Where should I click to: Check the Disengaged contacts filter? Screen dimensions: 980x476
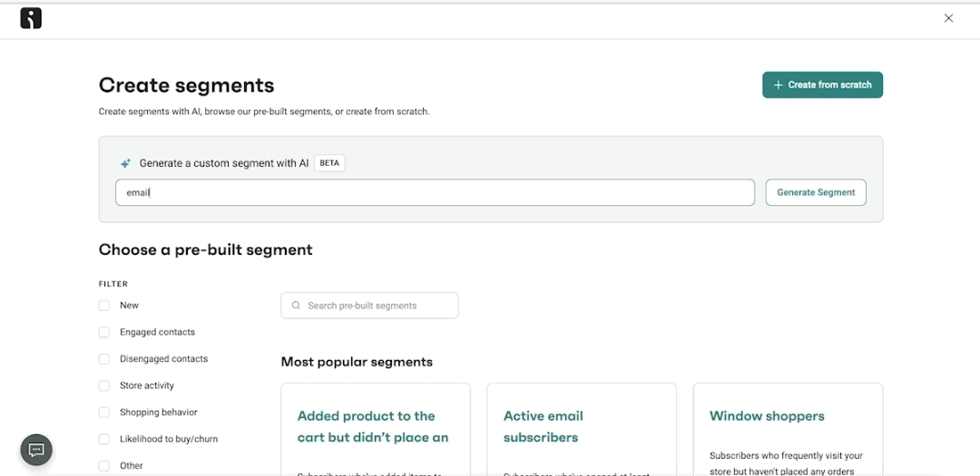click(x=104, y=359)
